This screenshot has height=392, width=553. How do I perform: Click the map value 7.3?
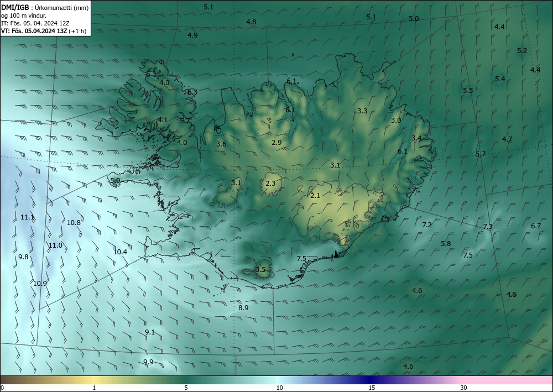pyautogui.click(x=488, y=226)
